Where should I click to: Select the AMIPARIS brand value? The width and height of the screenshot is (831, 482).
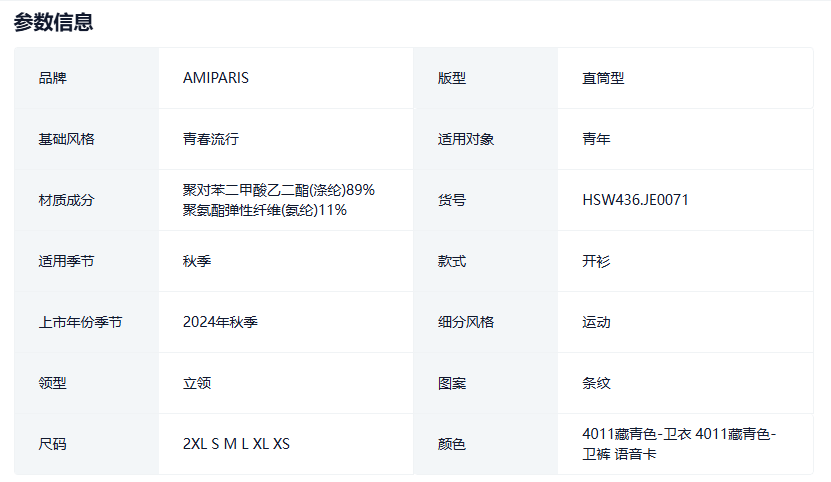(x=216, y=78)
